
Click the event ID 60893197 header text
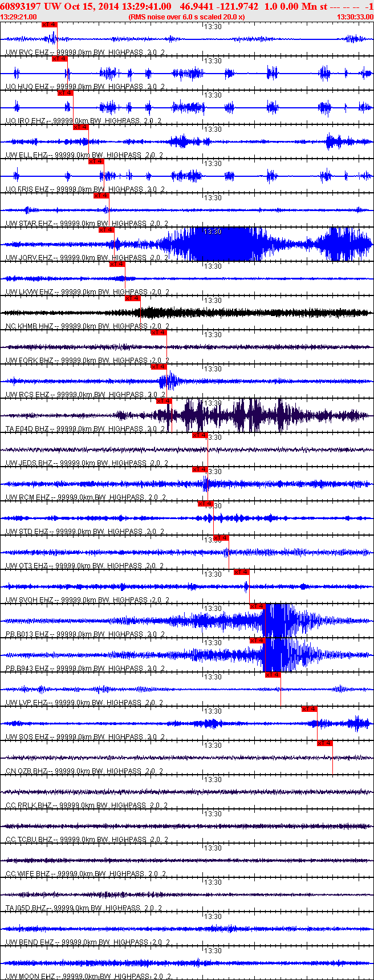coord(20,6)
